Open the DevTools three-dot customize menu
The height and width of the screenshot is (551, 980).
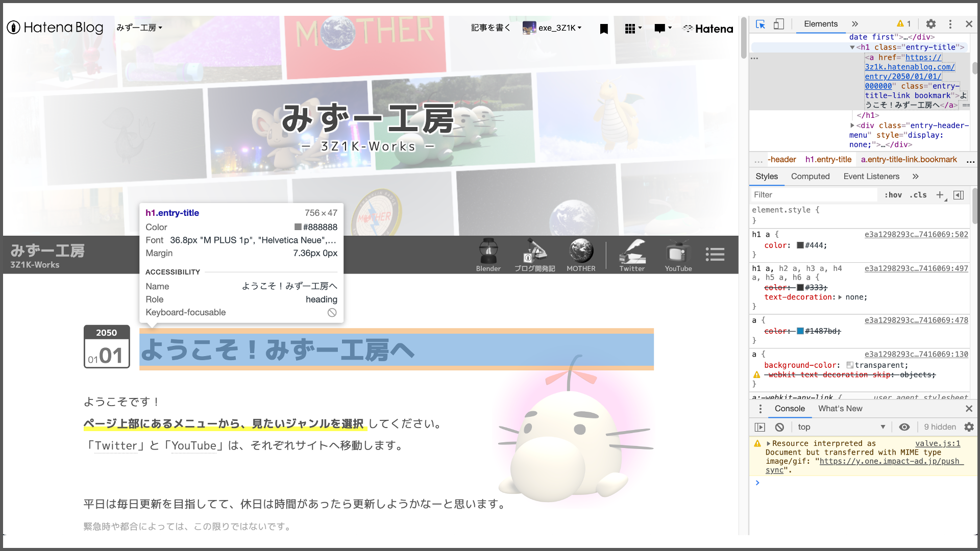tap(950, 24)
